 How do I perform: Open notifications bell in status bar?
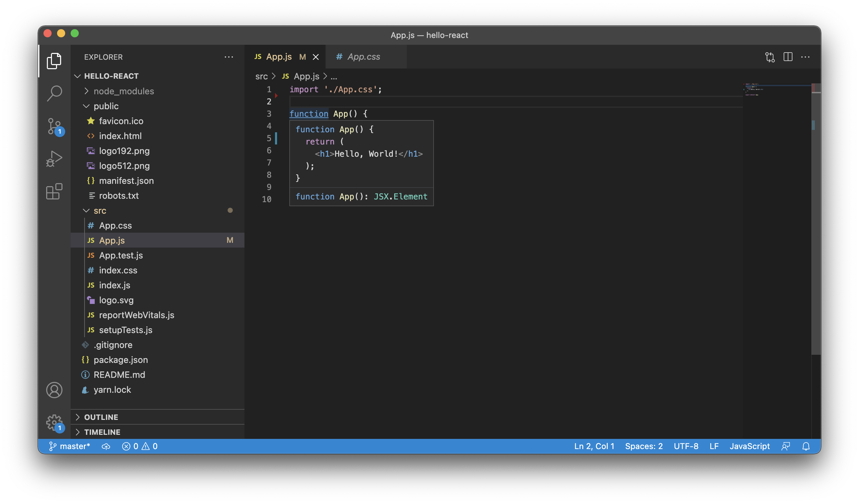pyautogui.click(x=806, y=446)
